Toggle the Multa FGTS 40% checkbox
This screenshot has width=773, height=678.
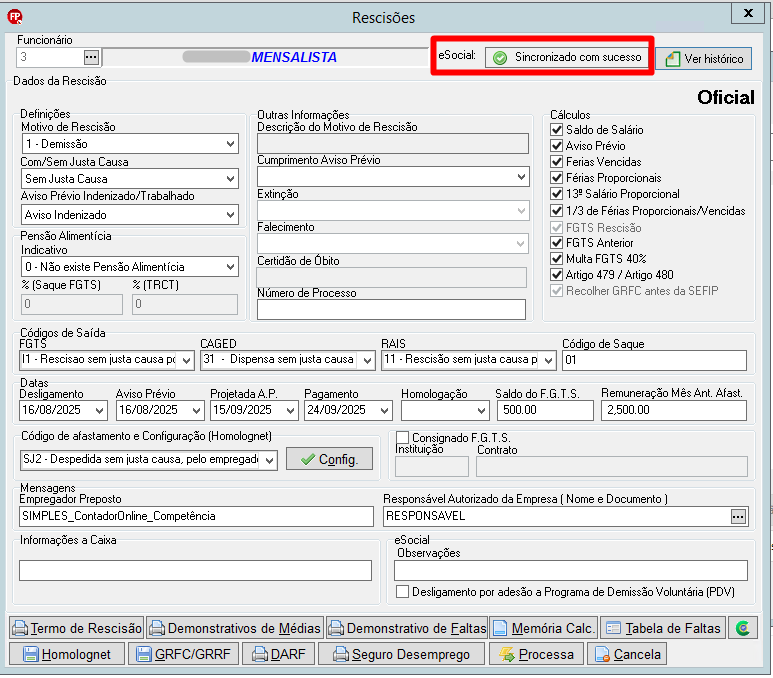[557, 259]
